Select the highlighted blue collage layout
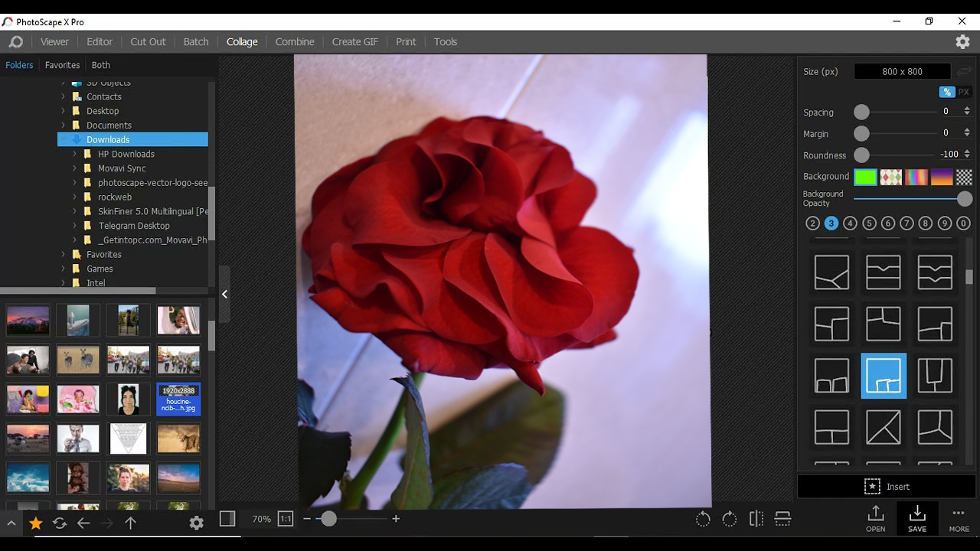 tap(884, 376)
